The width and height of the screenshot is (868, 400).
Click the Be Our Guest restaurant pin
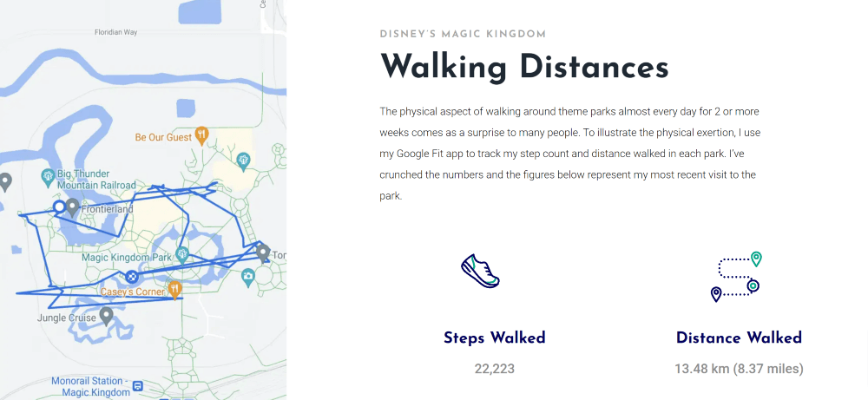[202, 135]
